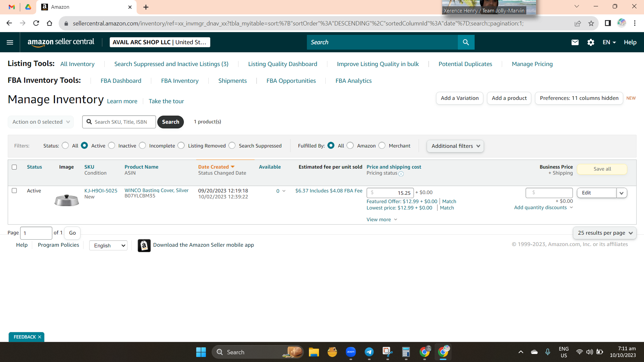The width and height of the screenshot is (644, 362).
Task: Open Preferences: 11 columns hidden
Action: 579,98
